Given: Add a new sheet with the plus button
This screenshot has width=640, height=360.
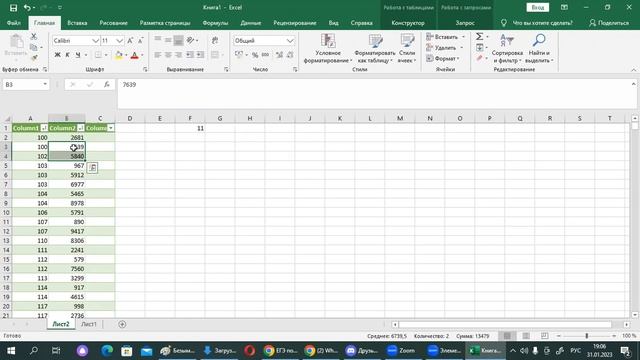Looking at the screenshot, I should 122,324.
